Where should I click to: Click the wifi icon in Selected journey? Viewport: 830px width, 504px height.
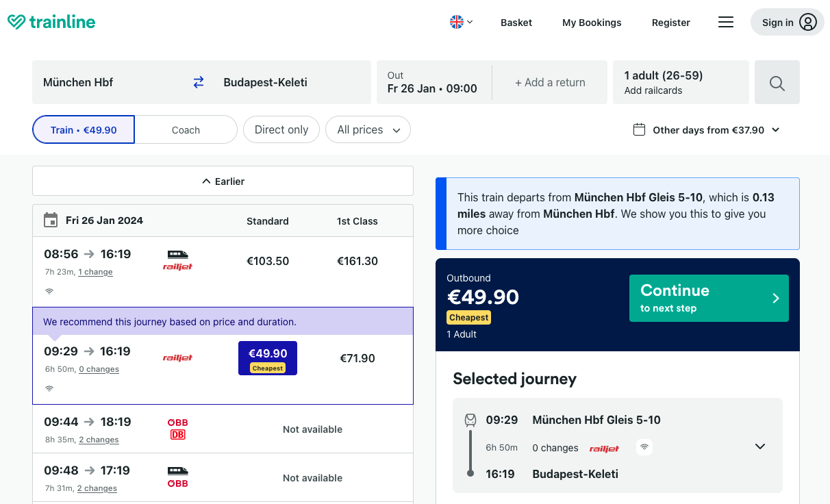644,448
